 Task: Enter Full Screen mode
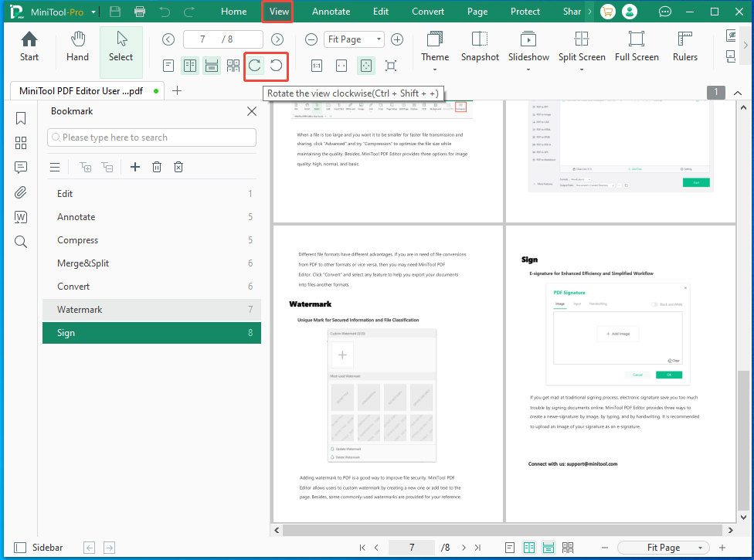(637, 46)
